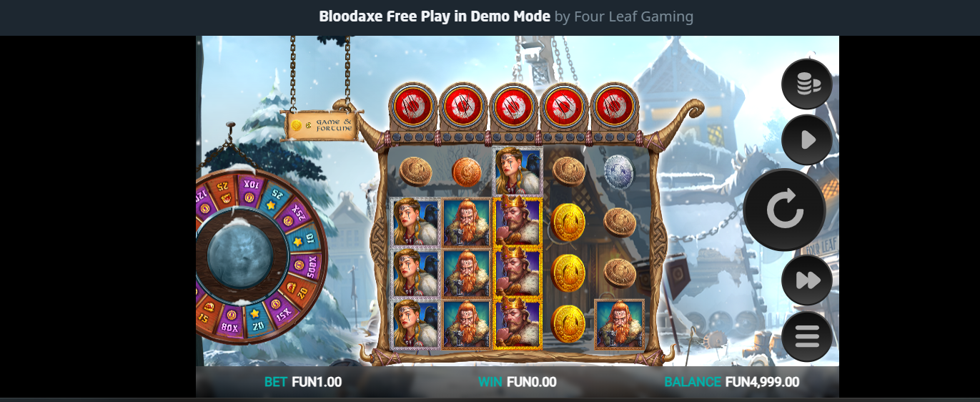Click the BET FUN1.00 display

303,382
